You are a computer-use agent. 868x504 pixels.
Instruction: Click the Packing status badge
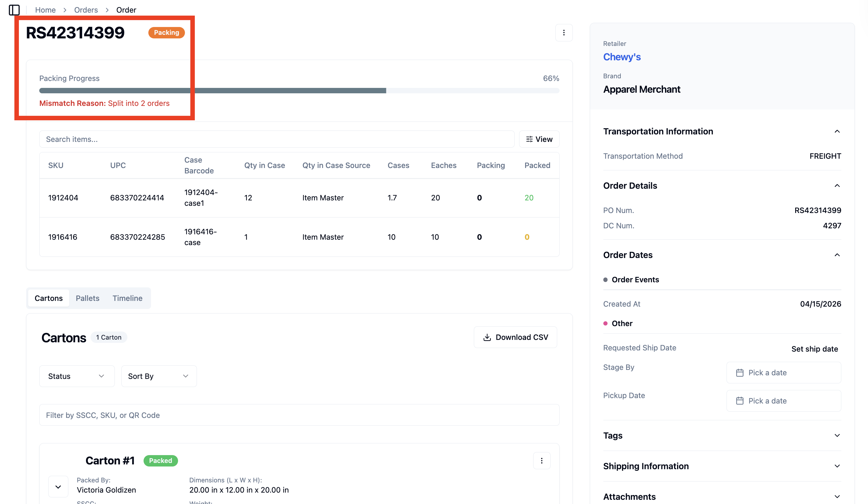pyautogui.click(x=166, y=32)
